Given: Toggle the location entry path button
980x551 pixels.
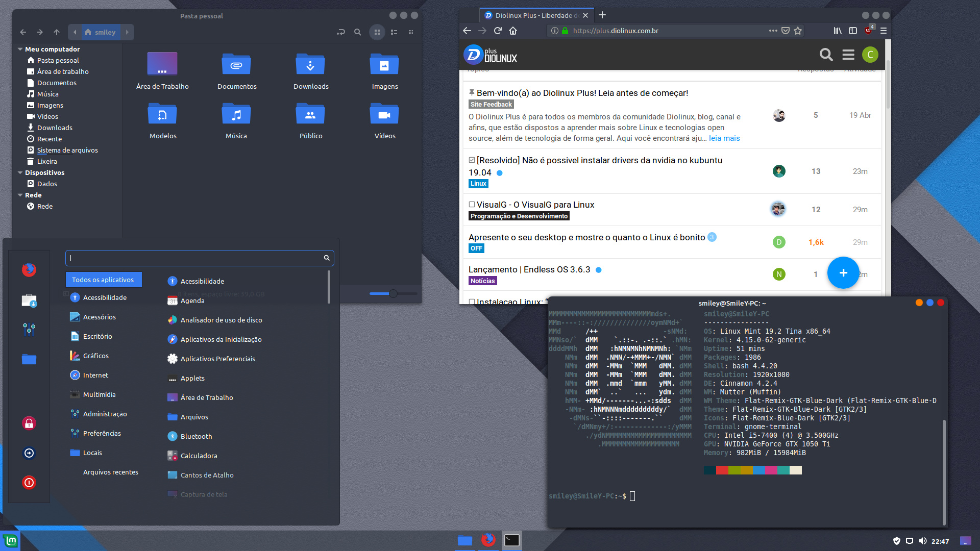Looking at the screenshot, I should pyautogui.click(x=341, y=32).
